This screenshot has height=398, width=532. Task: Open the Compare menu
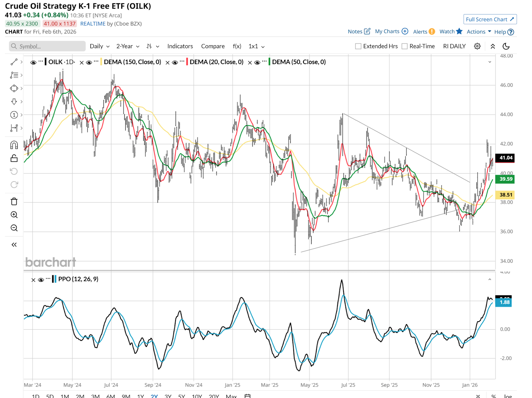pos(213,46)
